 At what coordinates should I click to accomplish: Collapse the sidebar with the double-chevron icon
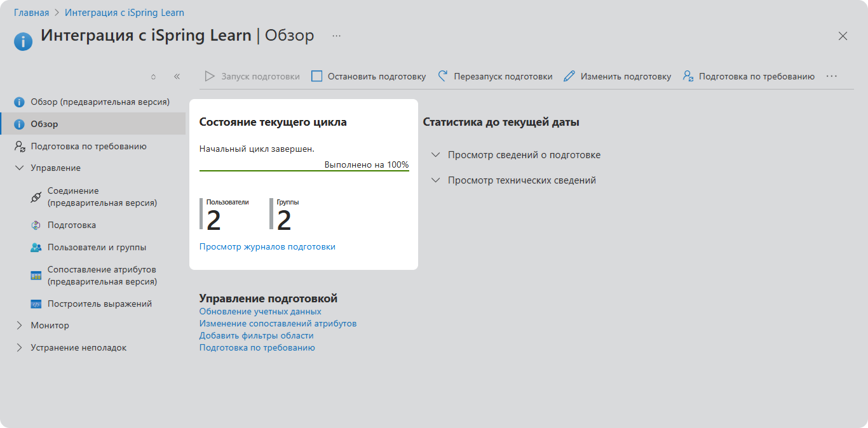click(177, 76)
